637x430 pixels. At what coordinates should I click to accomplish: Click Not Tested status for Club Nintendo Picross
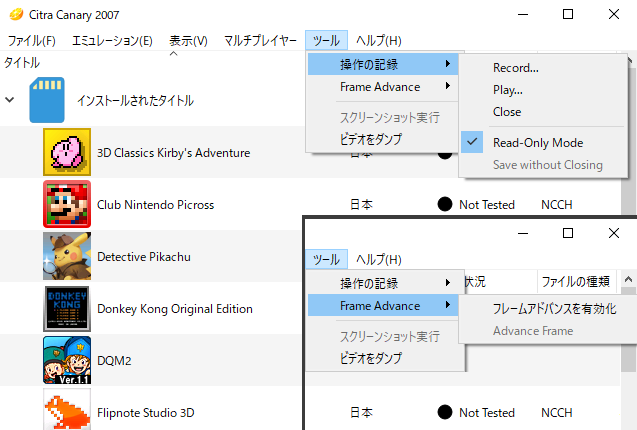pyautogui.click(x=487, y=204)
